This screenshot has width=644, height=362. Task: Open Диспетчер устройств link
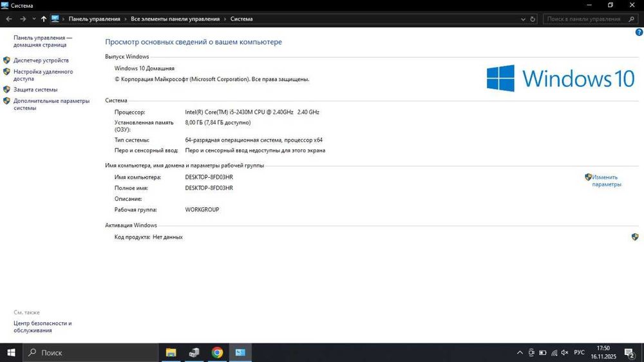(41, 61)
